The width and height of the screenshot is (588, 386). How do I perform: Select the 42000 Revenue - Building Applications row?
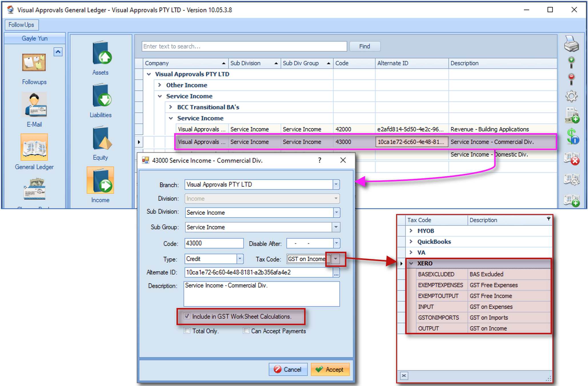(366, 129)
